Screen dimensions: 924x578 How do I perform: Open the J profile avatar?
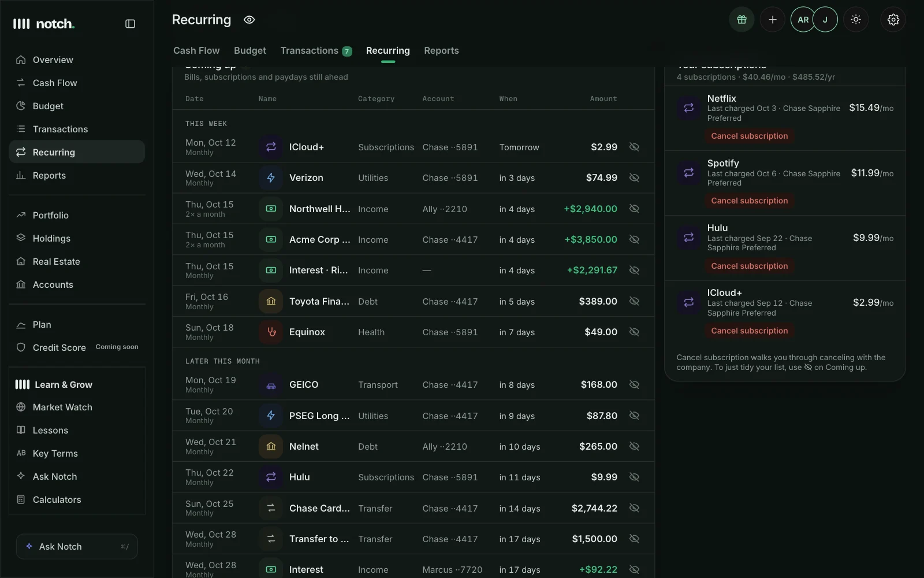(825, 20)
